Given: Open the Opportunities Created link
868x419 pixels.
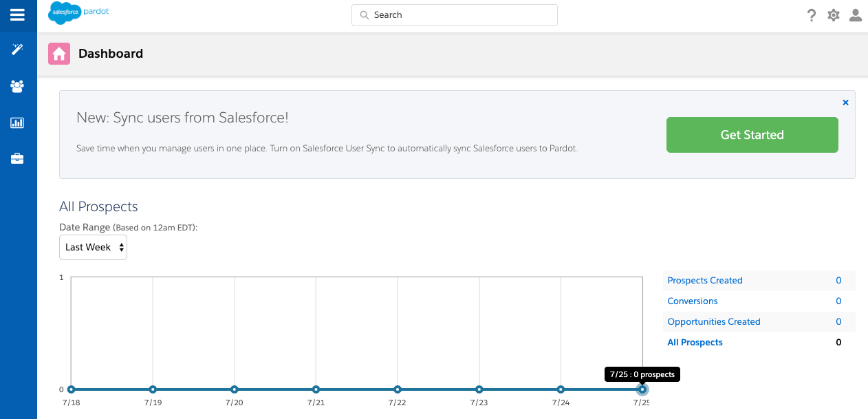Looking at the screenshot, I should 714,321.
